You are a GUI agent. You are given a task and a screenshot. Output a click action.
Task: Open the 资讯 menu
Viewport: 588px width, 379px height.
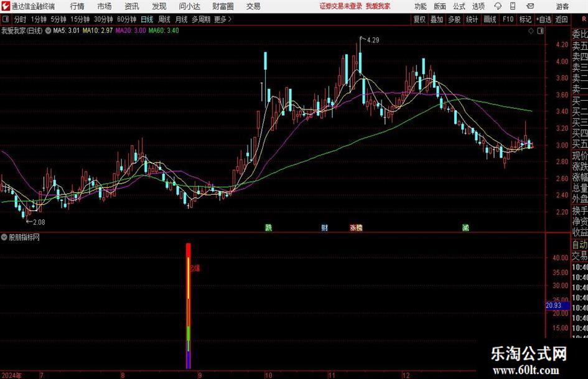(x=132, y=6)
